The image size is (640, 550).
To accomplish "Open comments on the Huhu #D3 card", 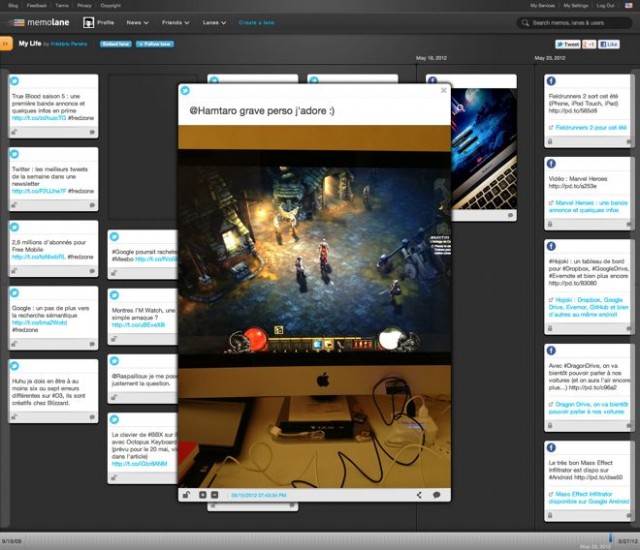I will 92,417.
